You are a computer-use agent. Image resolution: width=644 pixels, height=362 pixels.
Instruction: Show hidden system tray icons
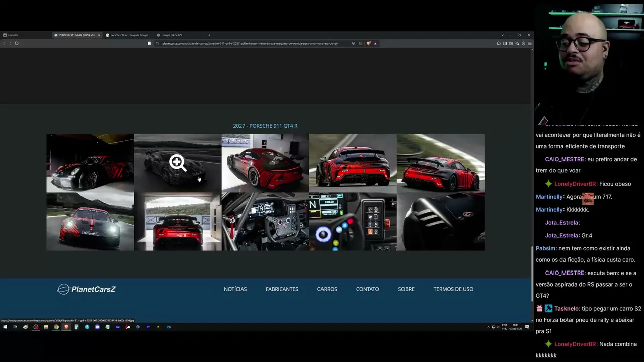488,327
